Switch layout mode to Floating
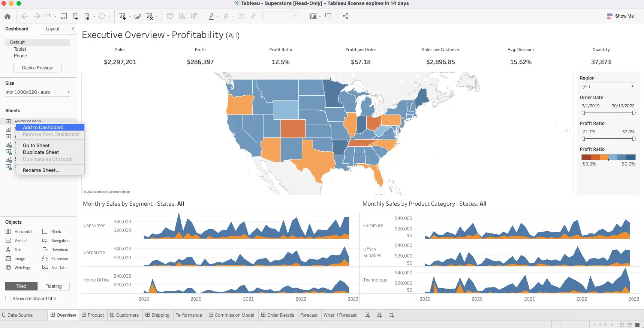This screenshot has height=328, width=644. [x=53, y=286]
